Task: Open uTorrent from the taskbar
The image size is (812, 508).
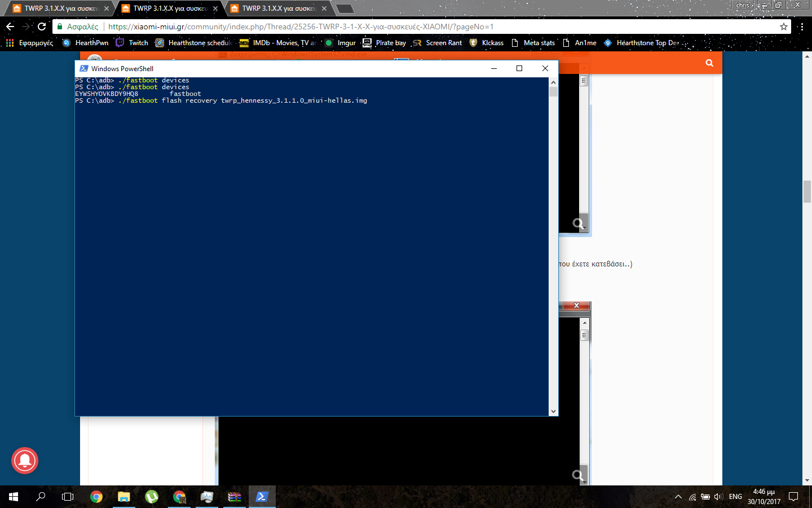Action: 152,497
